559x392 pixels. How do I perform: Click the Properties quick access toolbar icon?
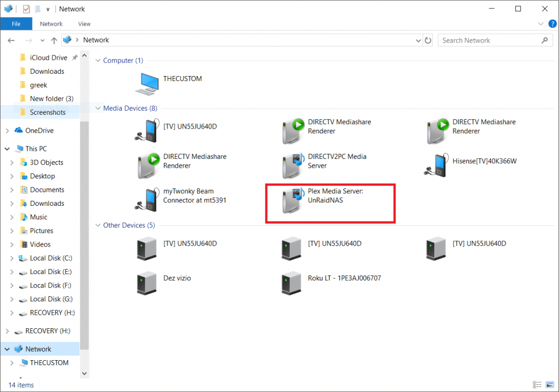(x=26, y=9)
